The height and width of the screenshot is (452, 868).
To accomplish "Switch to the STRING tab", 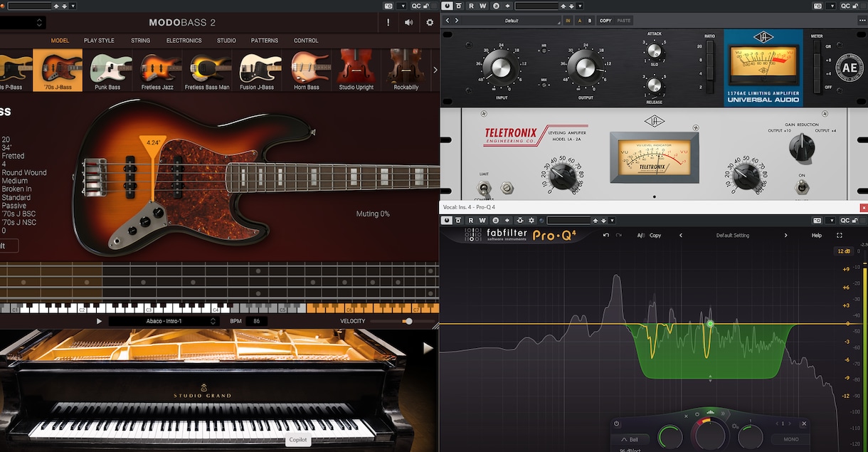I will click(140, 41).
